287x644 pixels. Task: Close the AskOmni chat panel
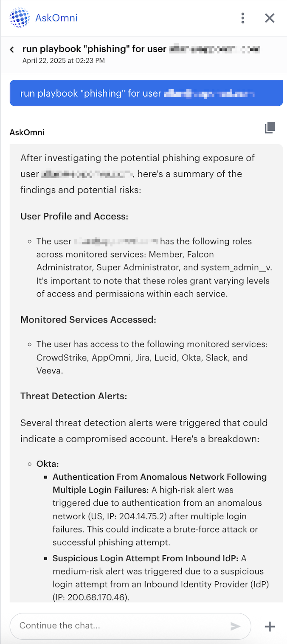270,18
